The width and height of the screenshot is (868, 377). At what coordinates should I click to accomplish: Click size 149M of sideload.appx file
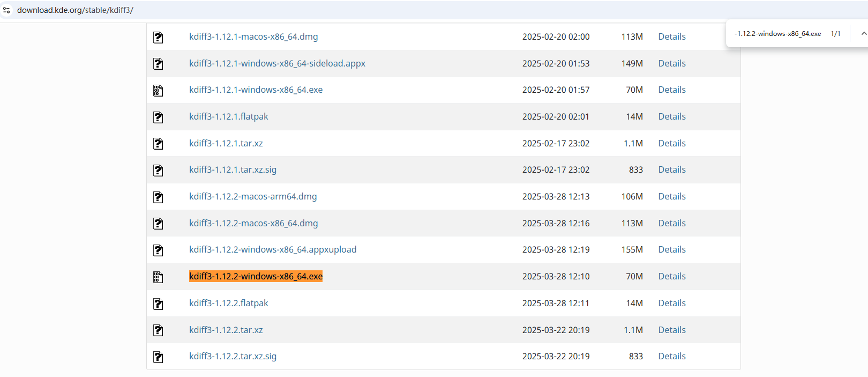click(632, 63)
